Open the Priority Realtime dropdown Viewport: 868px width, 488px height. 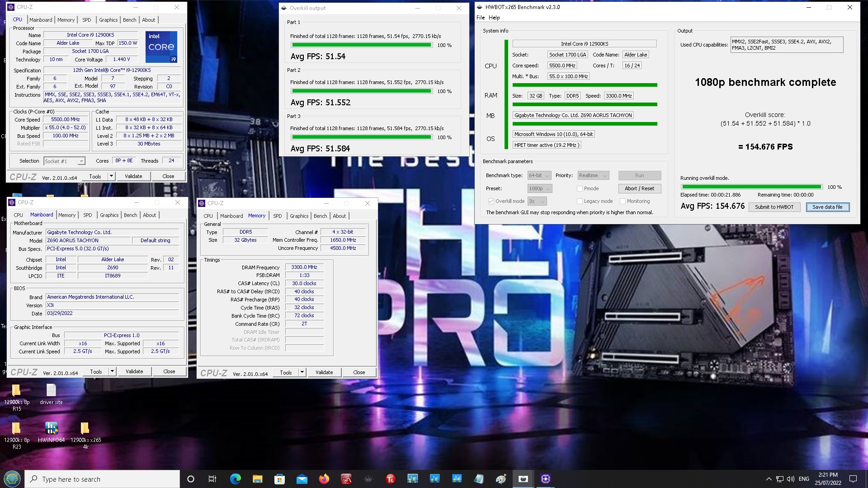tap(593, 175)
